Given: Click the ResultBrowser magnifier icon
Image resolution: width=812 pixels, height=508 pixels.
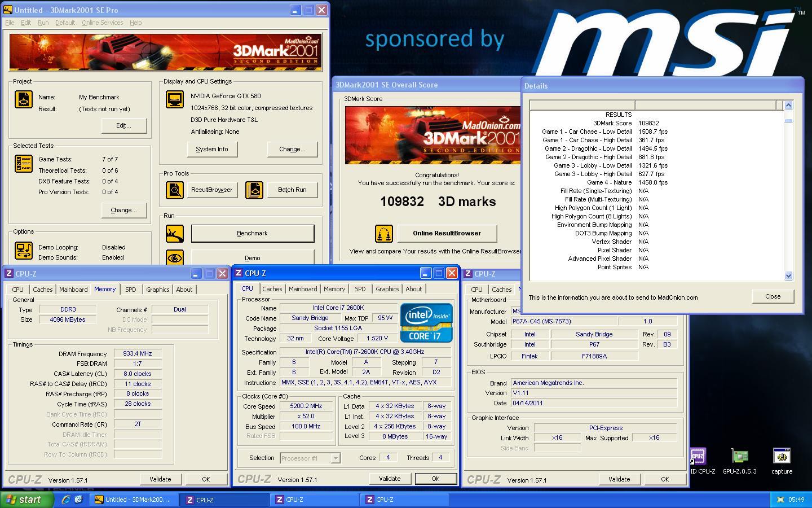Looking at the screenshot, I should 175,190.
